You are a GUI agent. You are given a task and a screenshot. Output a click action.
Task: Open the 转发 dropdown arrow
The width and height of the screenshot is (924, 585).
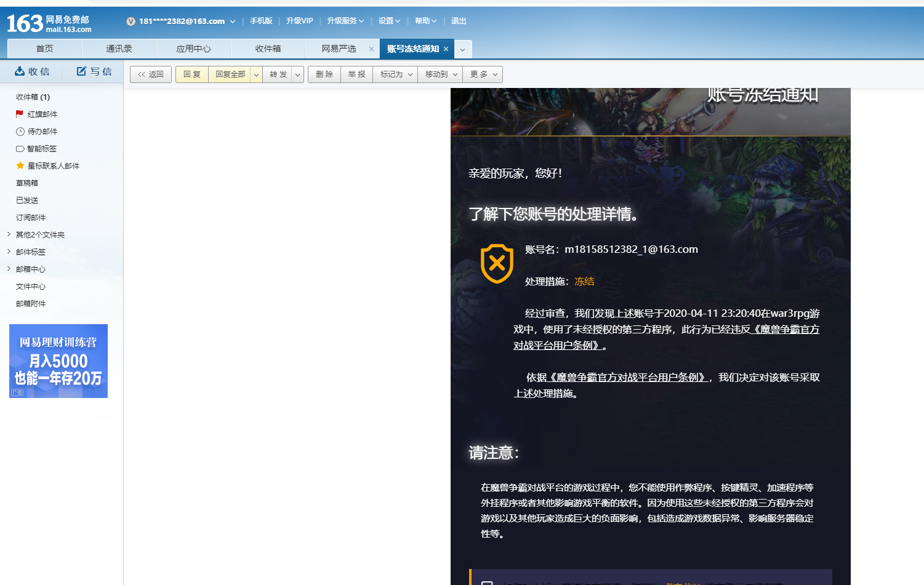[x=297, y=74]
